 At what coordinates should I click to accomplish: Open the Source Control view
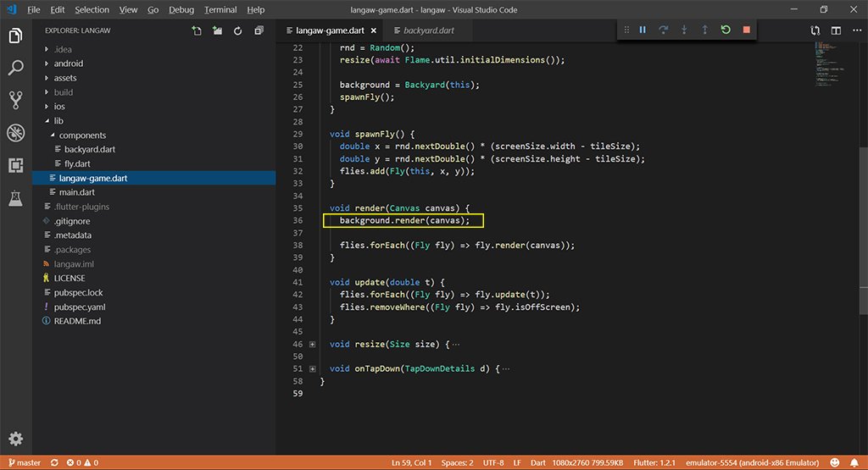[x=15, y=100]
